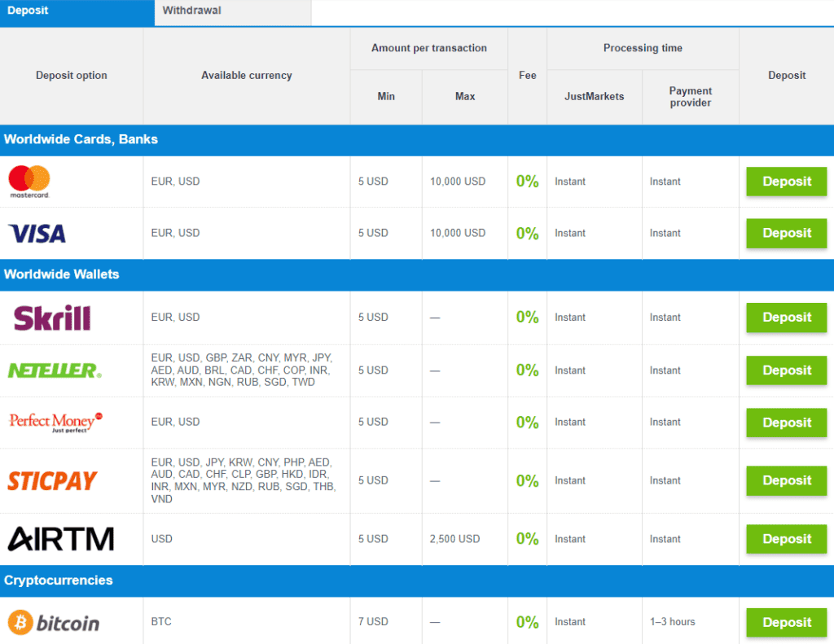This screenshot has width=834, height=644.
Task: Click the Bitcoin logo icon
Action: tap(54, 623)
